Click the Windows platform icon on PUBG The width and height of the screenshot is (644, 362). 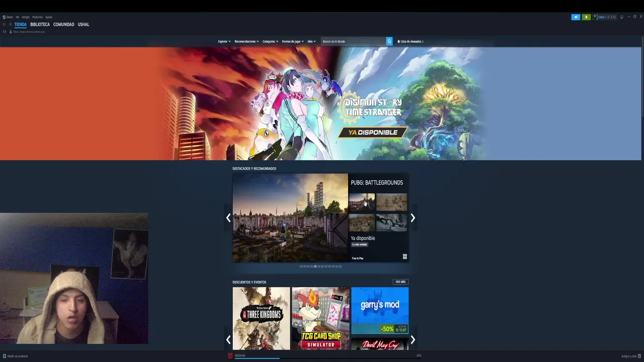pyautogui.click(x=405, y=257)
